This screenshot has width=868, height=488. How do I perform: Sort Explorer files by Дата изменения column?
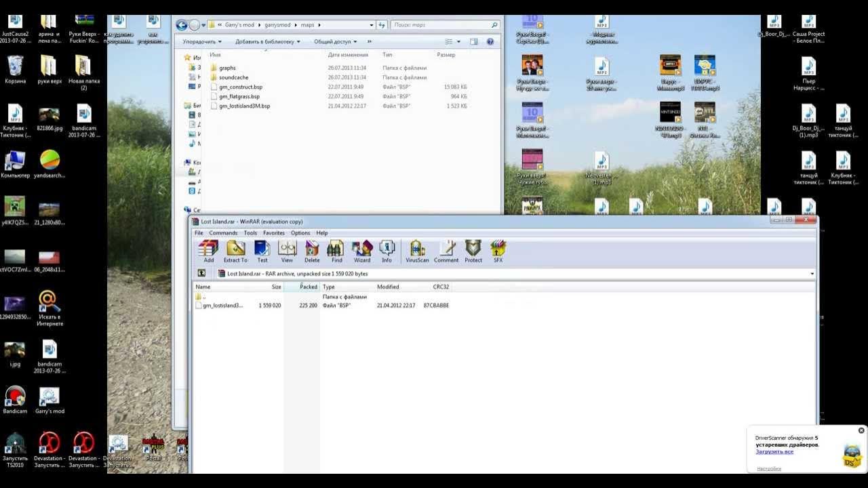pos(348,55)
